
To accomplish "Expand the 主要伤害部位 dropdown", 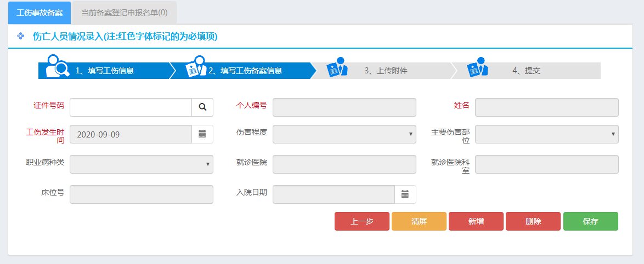I will [x=547, y=134].
